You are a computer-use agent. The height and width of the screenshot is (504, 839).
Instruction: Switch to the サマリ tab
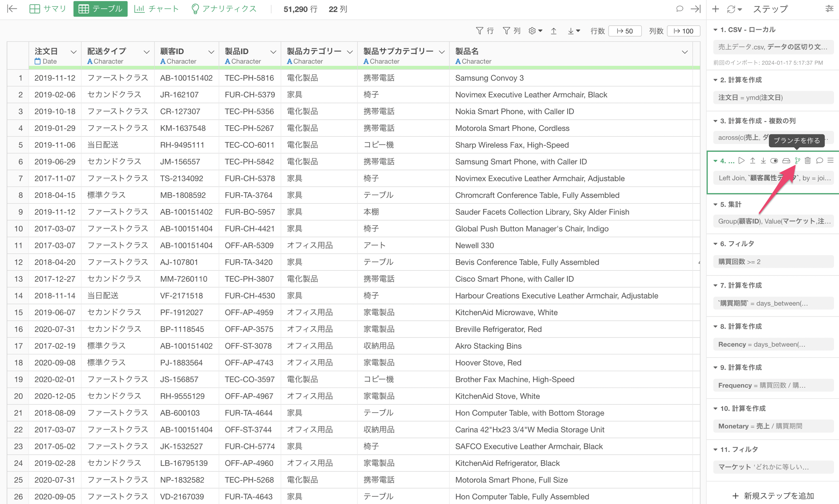pyautogui.click(x=48, y=9)
